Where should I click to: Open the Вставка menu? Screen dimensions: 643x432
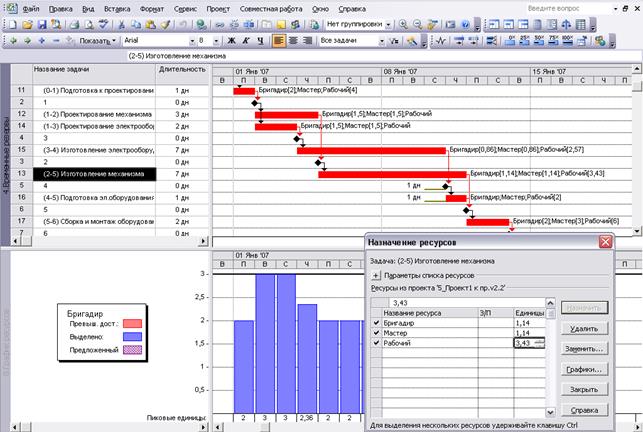point(117,9)
